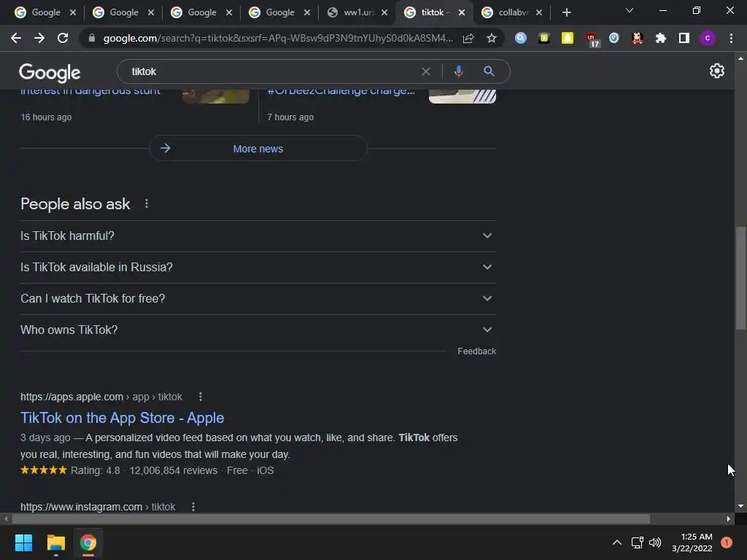
Task: Open Windows Start menu
Action: coord(23,542)
